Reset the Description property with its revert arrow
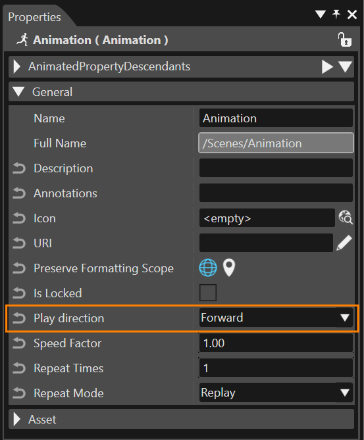Image resolution: width=364 pixels, height=440 pixels. (19, 168)
